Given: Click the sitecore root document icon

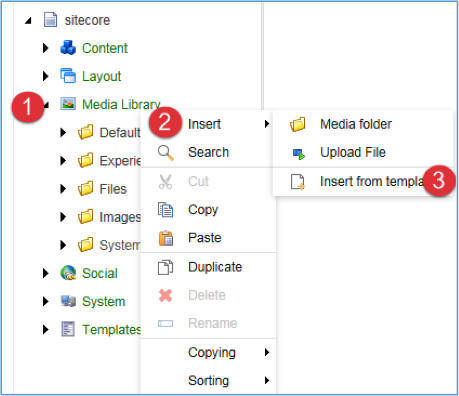Looking at the screenshot, I should 50,20.
